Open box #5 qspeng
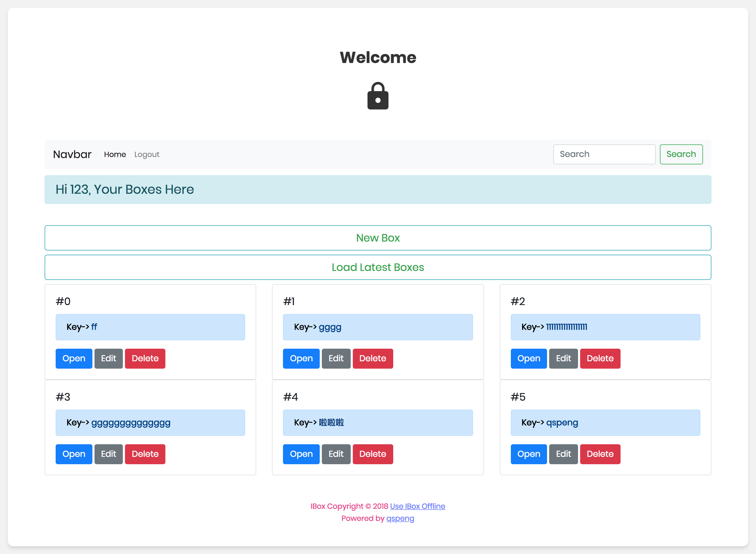 (529, 454)
